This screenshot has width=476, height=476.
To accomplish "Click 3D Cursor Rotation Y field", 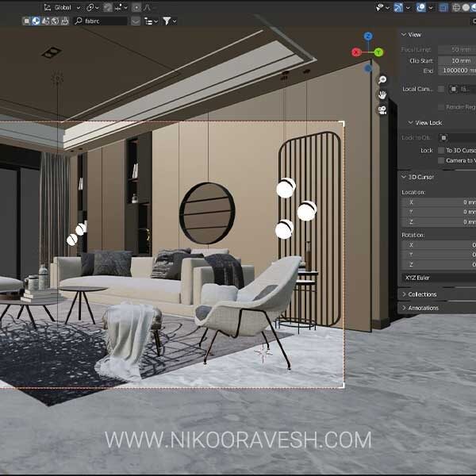I will (439, 255).
